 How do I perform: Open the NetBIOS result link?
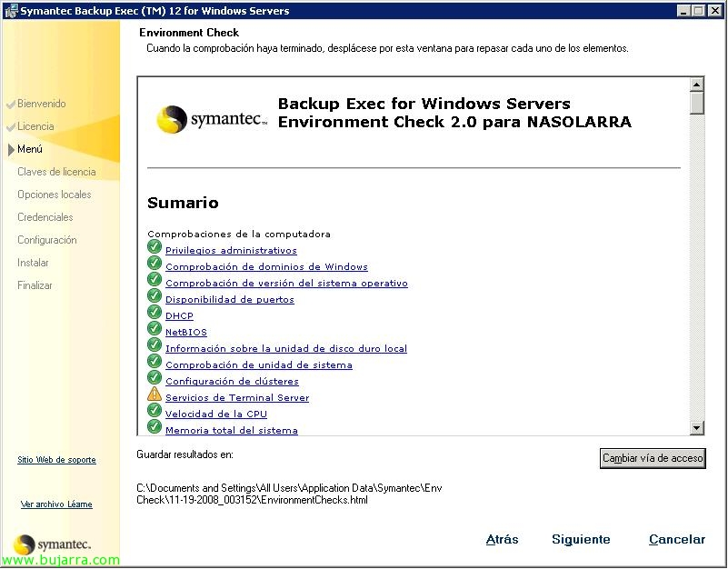(186, 332)
